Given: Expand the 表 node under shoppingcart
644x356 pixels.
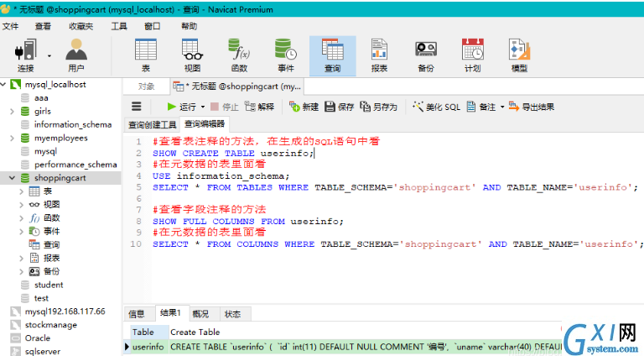Looking at the screenshot, I should [x=21, y=191].
